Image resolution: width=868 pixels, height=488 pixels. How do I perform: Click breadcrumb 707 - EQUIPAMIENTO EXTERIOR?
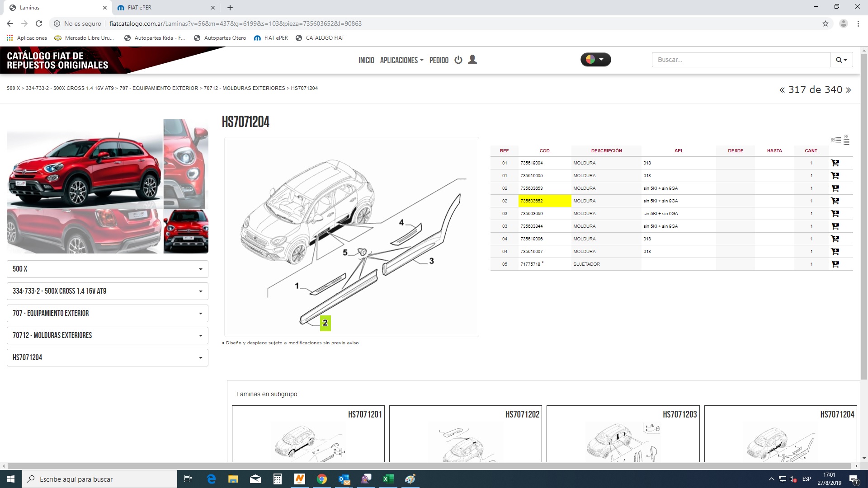[159, 88]
